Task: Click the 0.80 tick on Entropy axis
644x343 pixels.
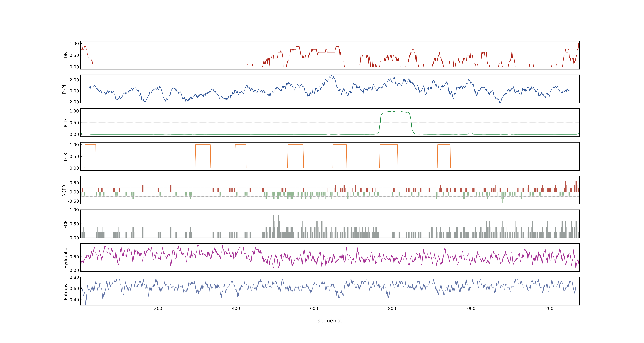Action: (74, 277)
